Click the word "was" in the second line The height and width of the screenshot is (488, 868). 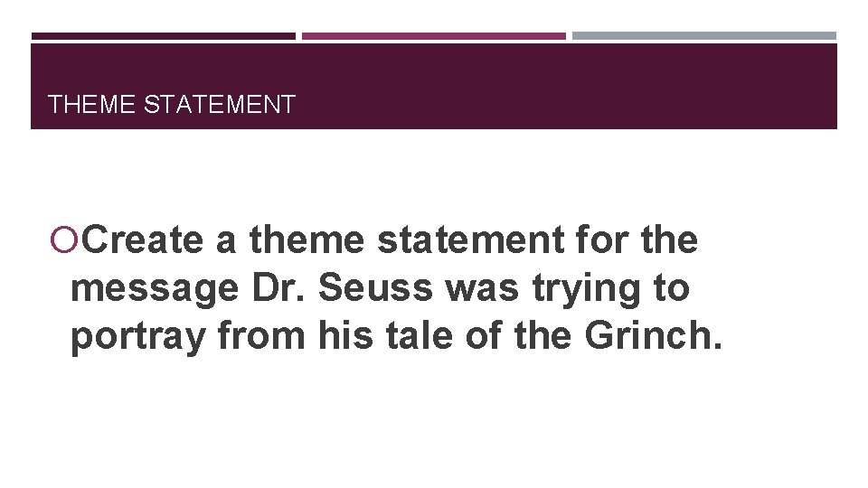468,289
